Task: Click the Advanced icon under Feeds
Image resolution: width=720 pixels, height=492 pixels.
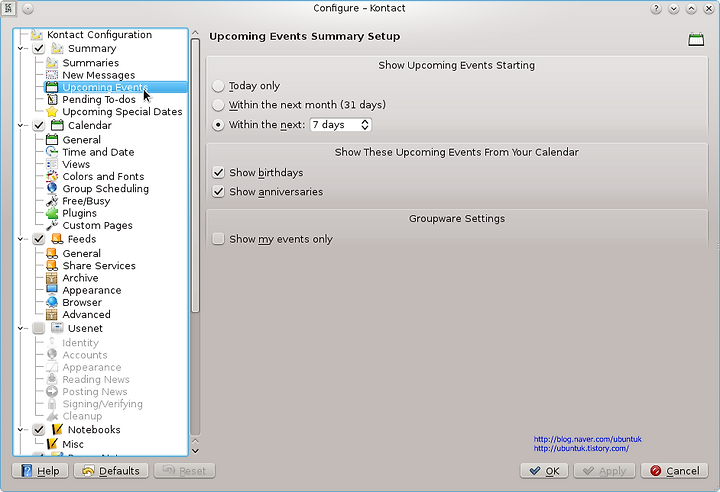Action: click(52, 315)
